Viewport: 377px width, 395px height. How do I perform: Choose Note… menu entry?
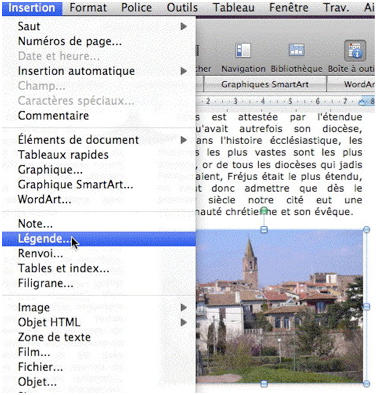pyautogui.click(x=99, y=224)
